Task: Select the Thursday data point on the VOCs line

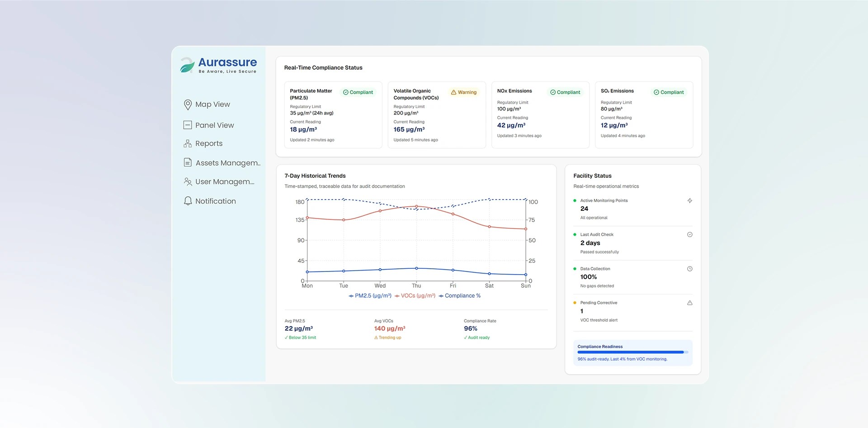Action: pyautogui.click(x=416, y=206)
